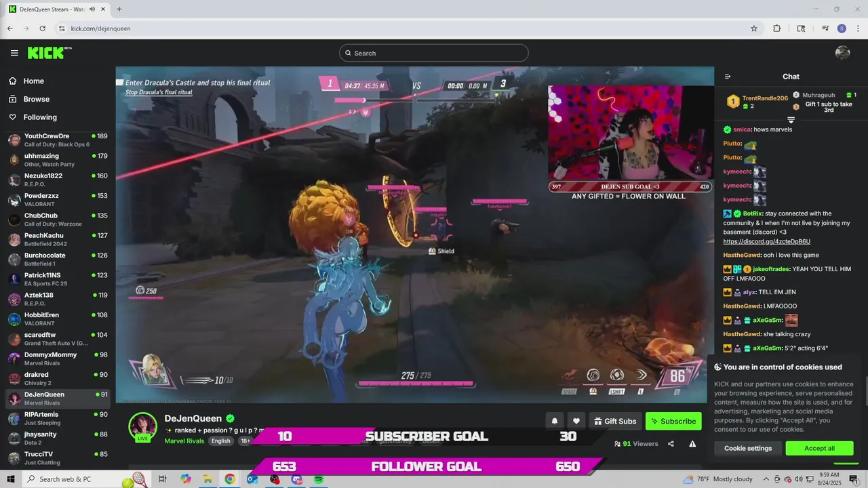Image resolution: width=868 pixels, height=488 pixels.
Task: Open Nezuko1822 channel in sidebar
Action: pyautogui.click(x=58, y=180)
